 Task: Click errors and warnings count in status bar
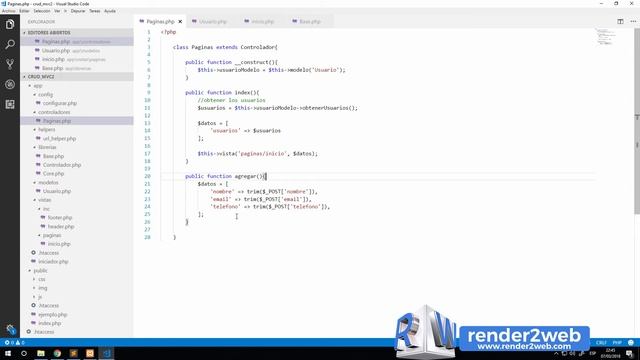(14, 342)
